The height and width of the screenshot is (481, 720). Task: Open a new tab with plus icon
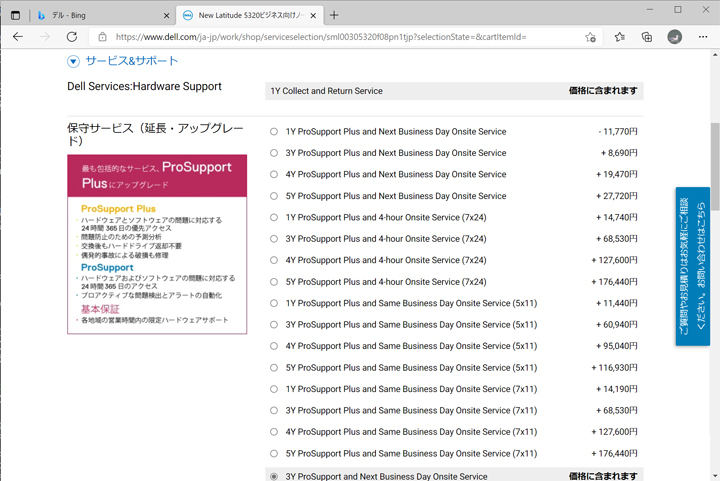(x=334, y=15)
